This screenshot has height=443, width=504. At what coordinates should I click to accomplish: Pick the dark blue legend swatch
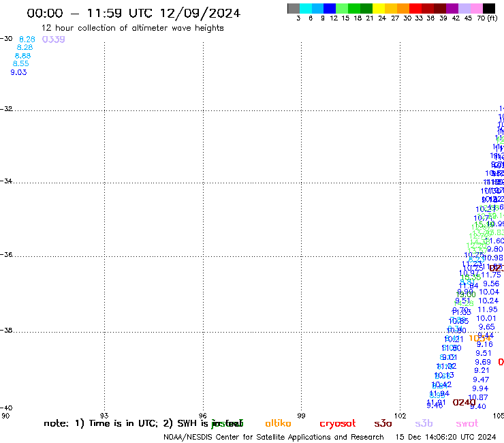point(330,8)
